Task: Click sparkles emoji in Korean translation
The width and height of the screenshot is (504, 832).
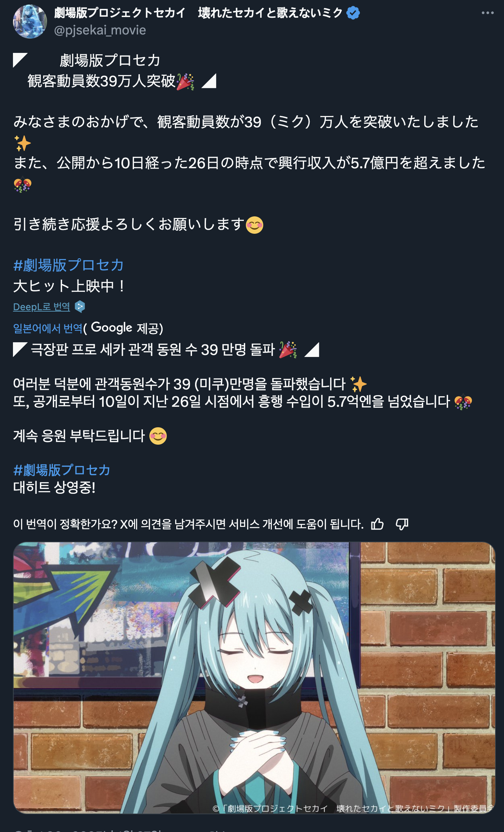Action: coord(358,384)
